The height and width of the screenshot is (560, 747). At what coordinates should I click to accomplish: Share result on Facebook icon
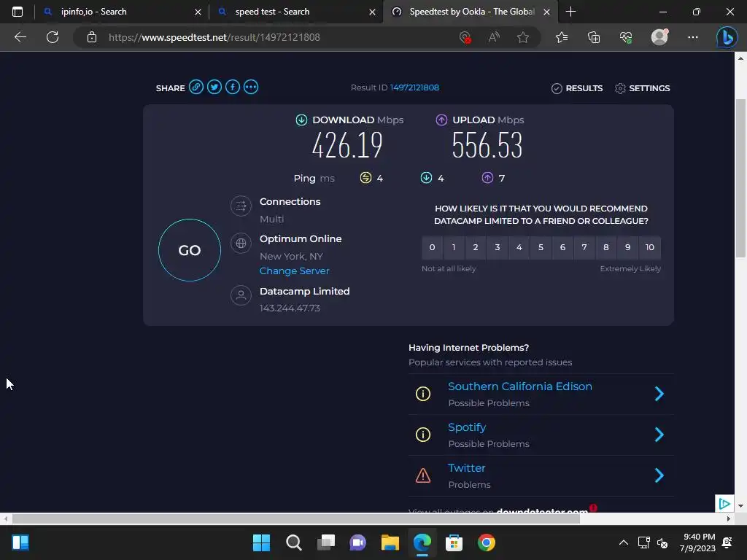[233, 87]
